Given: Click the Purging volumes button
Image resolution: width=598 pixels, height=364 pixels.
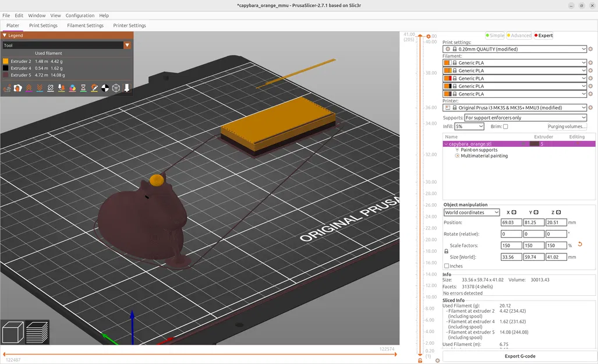Looking at the screenshot, I should [567, 126].
